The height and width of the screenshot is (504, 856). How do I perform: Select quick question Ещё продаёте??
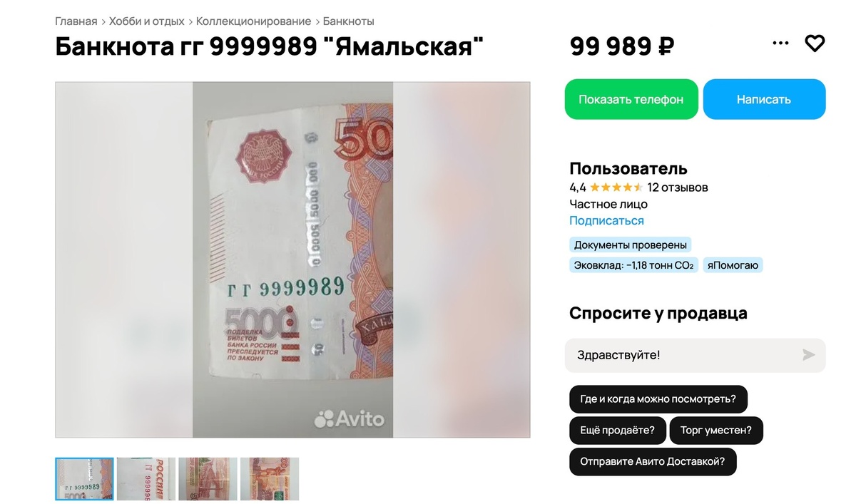(x=617, y=430)
